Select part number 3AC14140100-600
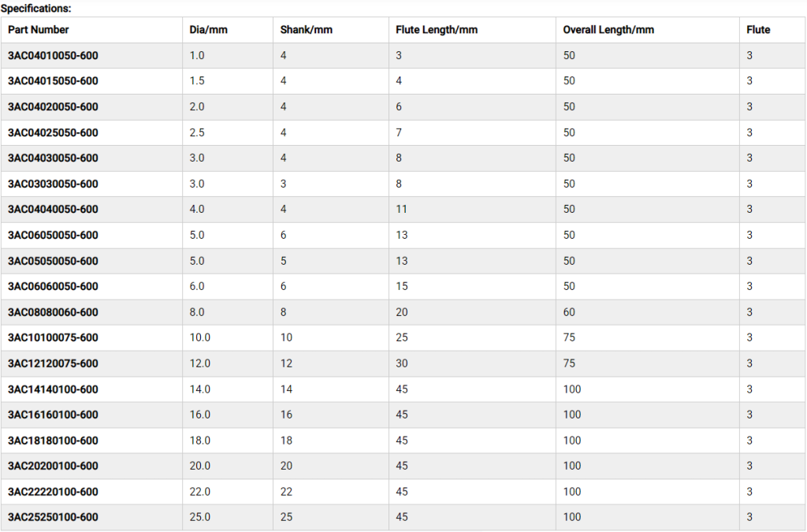The image size is (807, 532). click(x=53, y=389)
